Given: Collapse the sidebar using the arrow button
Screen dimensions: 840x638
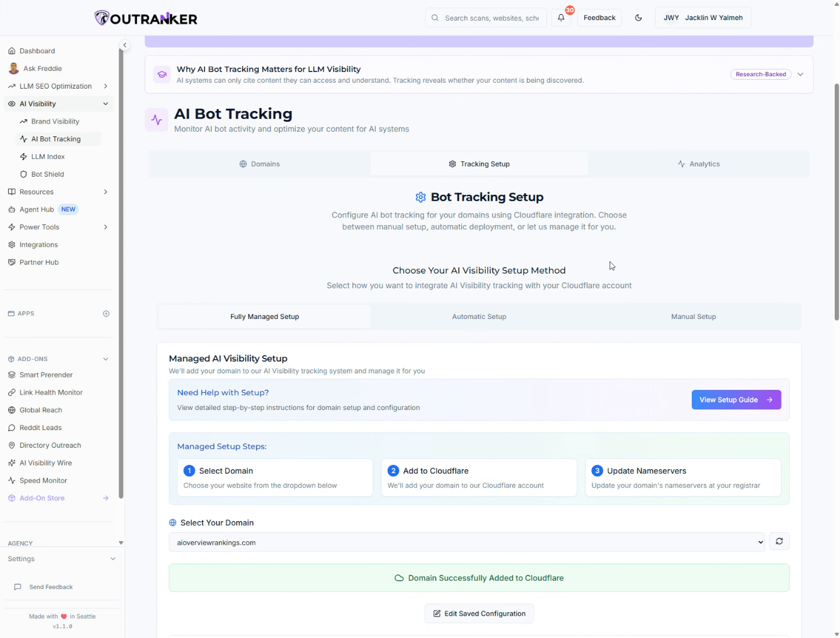Looking at the screenshot, I should (x=125, y=45).
